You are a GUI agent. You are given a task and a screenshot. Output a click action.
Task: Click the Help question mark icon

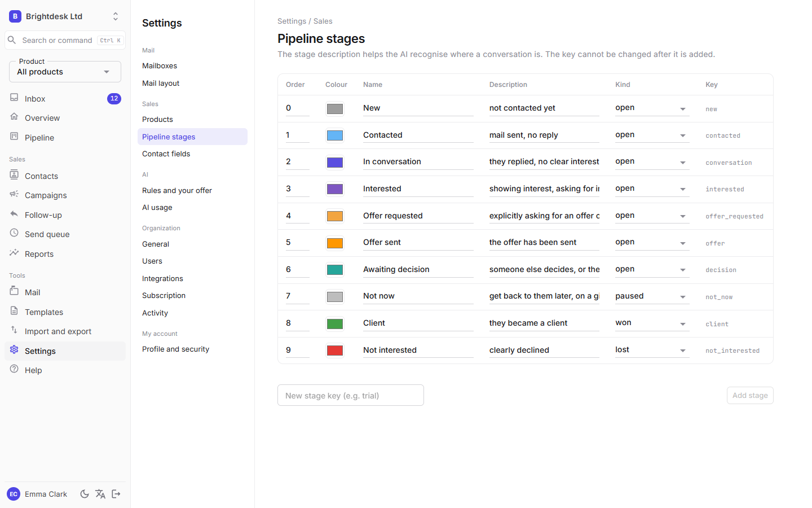pyautogui.click(x=14, y=369)
